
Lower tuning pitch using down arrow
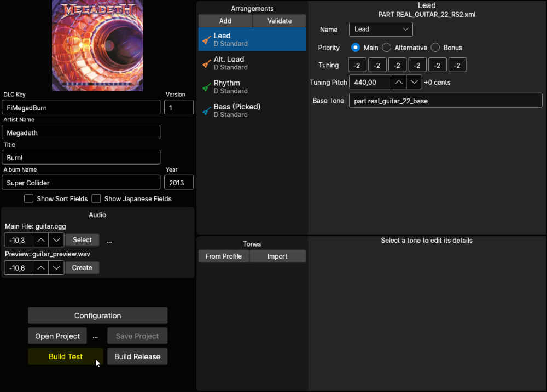(x=415, y=83)
